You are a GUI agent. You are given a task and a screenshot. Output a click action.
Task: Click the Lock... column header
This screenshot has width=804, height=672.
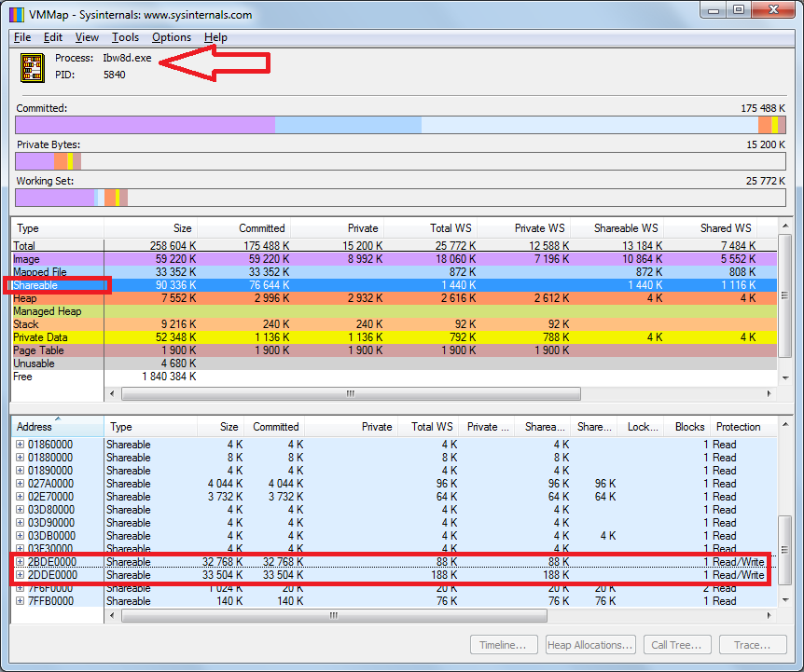(x=641, y=427)
